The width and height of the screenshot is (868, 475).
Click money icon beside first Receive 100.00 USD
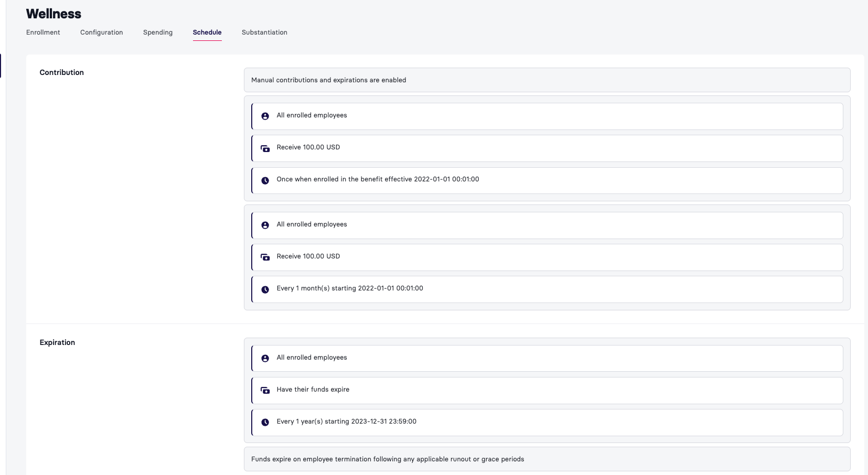coord(265,148)
